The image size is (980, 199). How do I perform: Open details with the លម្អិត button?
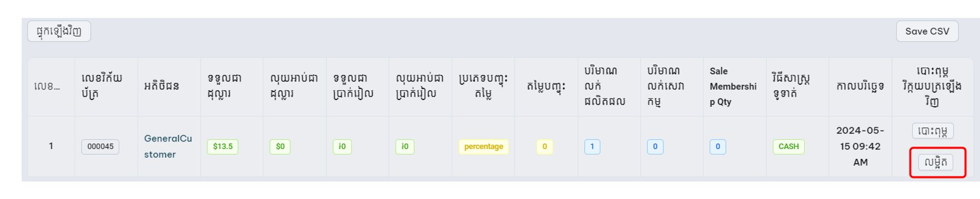click(935, 162)
